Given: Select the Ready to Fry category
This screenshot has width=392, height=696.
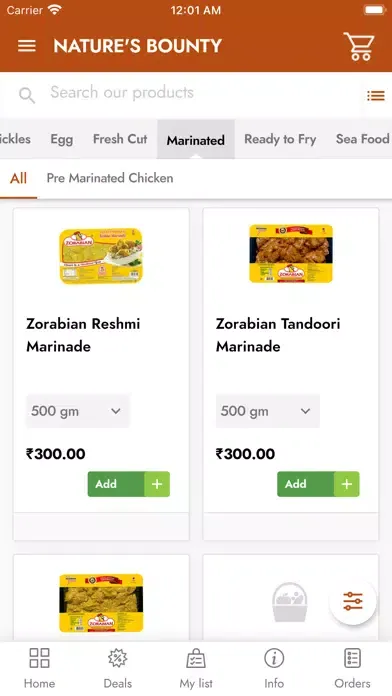Looking at the screenshot, I should tap(280, 139).
